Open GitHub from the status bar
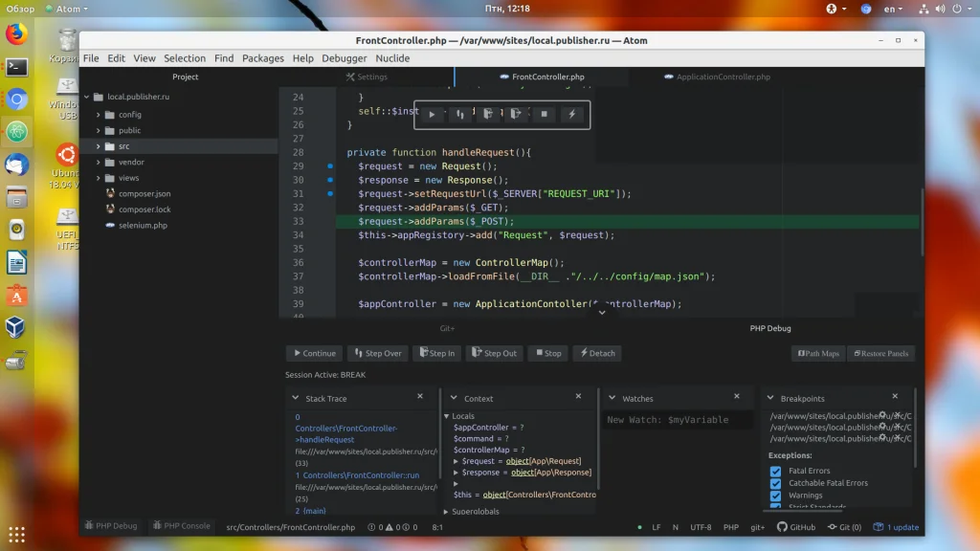This screenshot has height=551, width=980. pyautogui.click(x=796, y=527)
